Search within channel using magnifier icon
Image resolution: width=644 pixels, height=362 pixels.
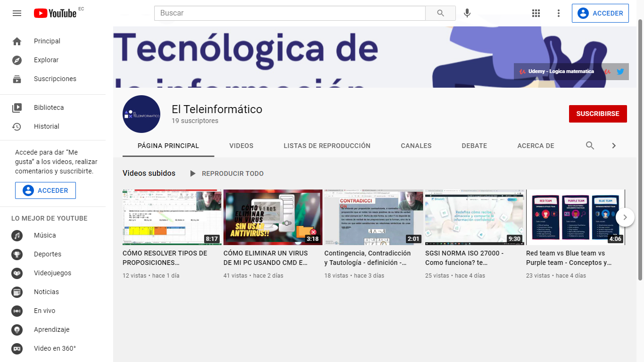(x=590, y=146)
